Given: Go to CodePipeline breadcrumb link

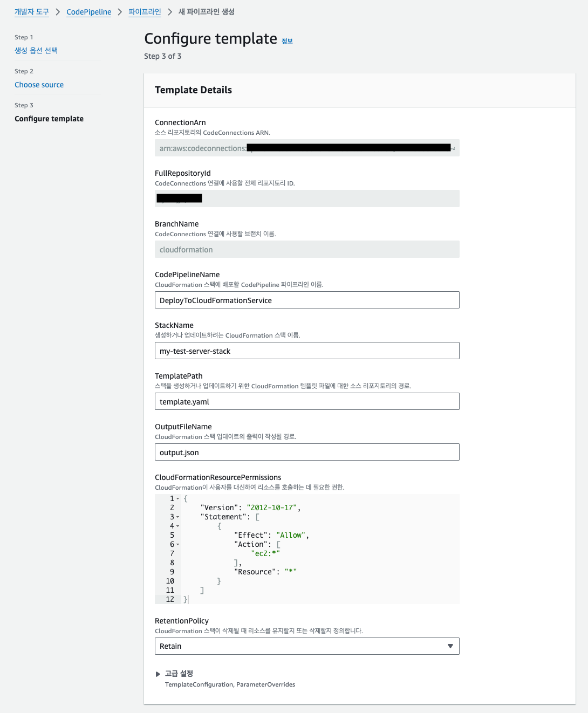Looking at the screenshot, I should click(88, 12).
